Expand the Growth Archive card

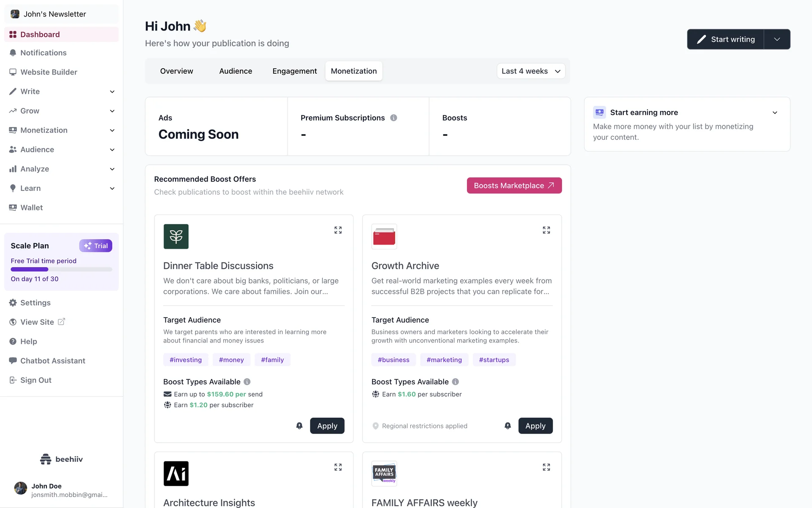click(x=546, y=230)
